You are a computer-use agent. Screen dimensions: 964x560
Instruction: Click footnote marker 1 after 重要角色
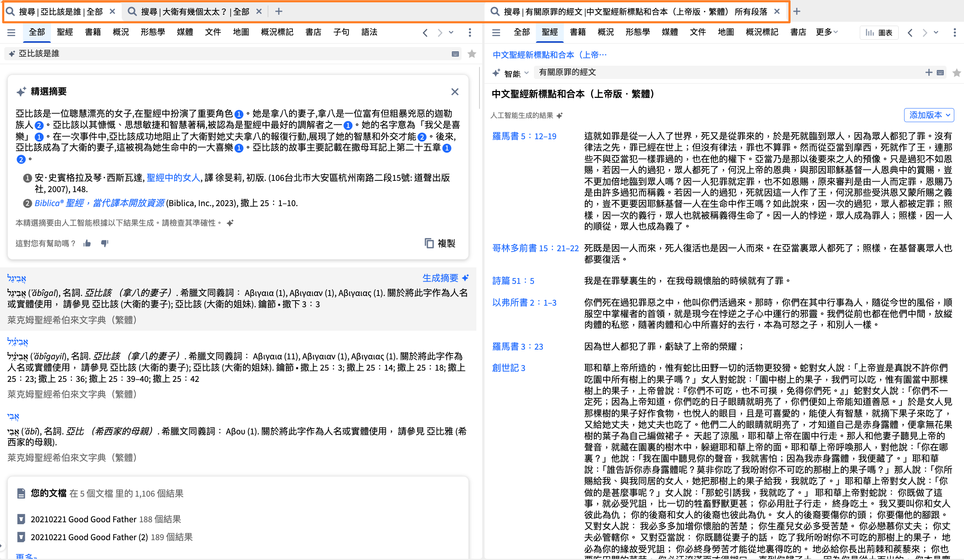click(x=239, y=114)
